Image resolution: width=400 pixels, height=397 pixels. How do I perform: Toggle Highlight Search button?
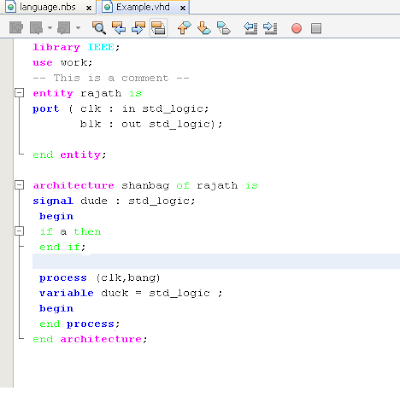pyautogui.click(x=158, y=28)
